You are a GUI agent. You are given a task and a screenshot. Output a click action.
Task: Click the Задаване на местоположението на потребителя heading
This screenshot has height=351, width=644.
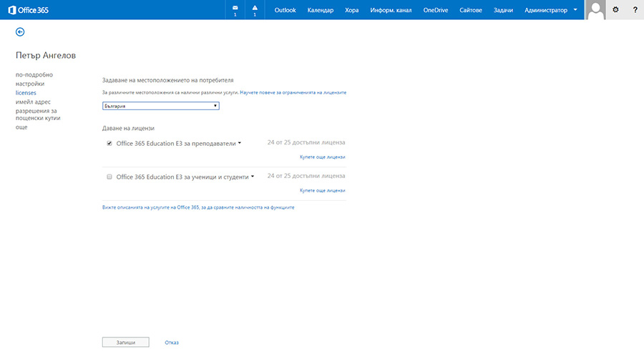168,81
